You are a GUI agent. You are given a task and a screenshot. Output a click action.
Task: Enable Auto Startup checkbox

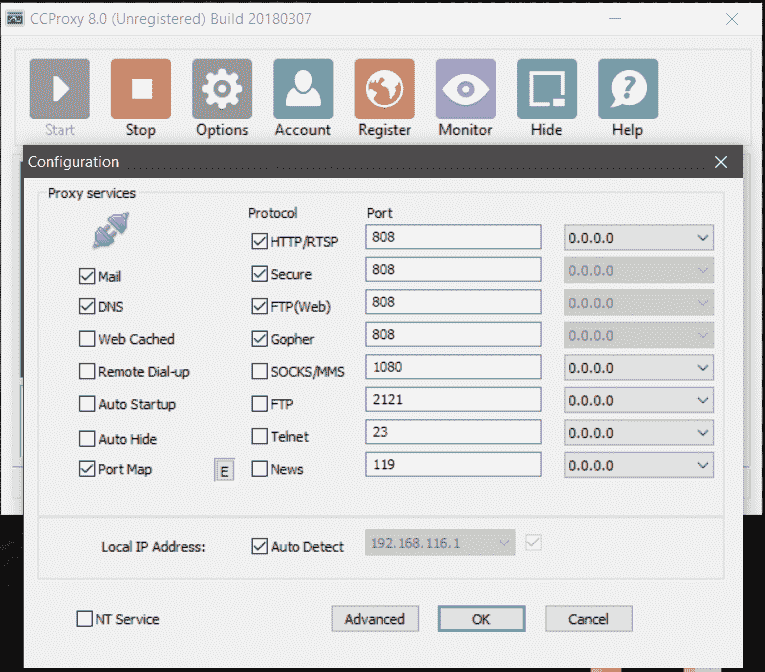(x=87, y=404)
